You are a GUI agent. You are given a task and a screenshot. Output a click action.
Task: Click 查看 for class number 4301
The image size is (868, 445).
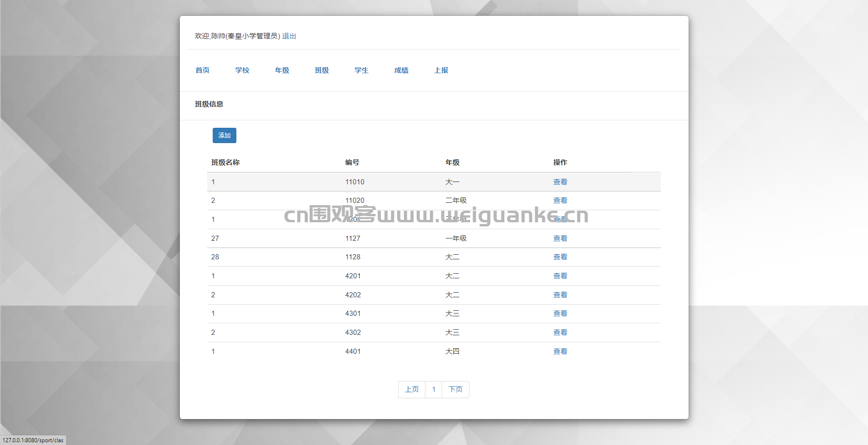pos(560,313)
